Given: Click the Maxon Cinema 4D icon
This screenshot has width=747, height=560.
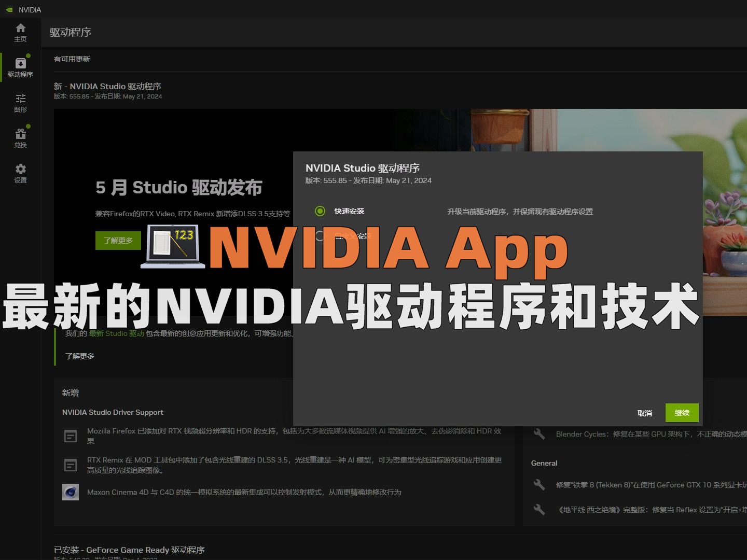Looking at the screenshot, I should click(71, 492).
